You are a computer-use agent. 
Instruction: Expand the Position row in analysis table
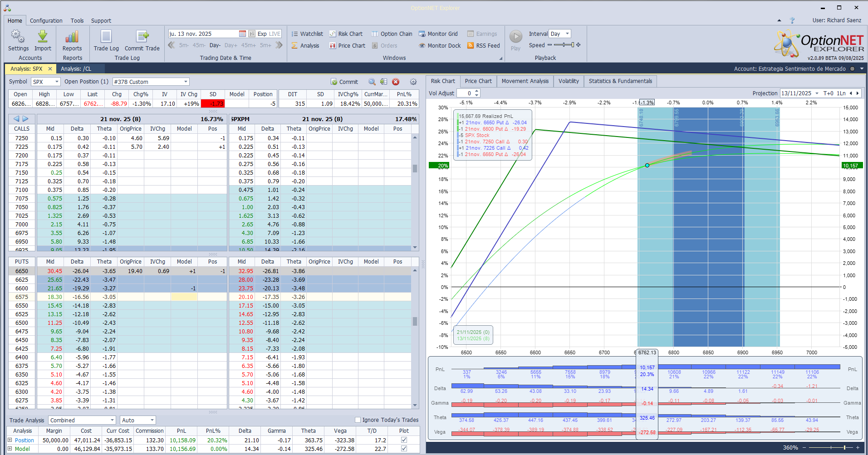10,440
